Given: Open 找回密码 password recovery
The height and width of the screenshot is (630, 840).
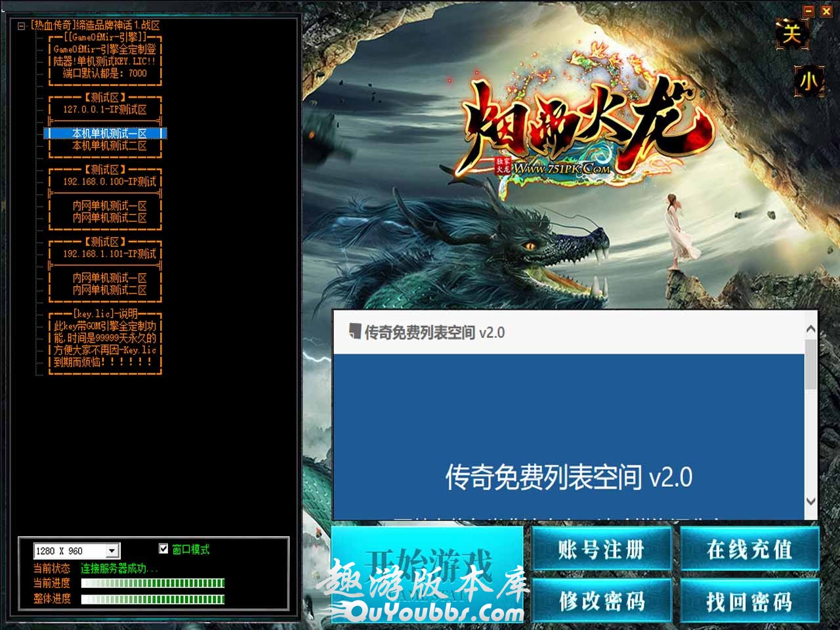Looking at the screenshot, I should pyautogui.click(x=749, y=600).
